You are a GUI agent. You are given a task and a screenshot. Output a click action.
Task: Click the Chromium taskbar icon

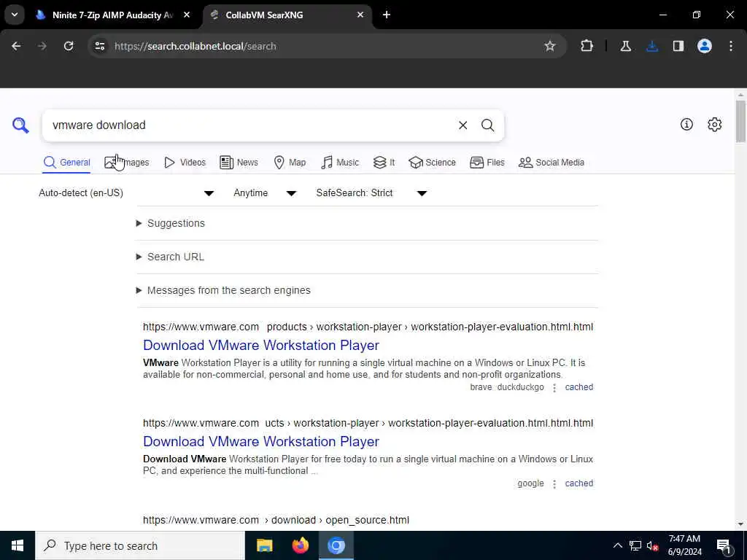pyautogui.click(x=336, y=545)
